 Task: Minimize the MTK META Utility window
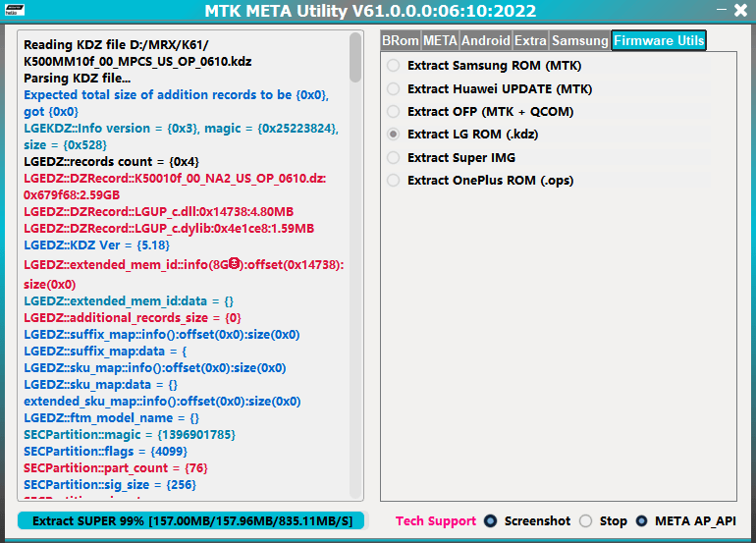722,9
